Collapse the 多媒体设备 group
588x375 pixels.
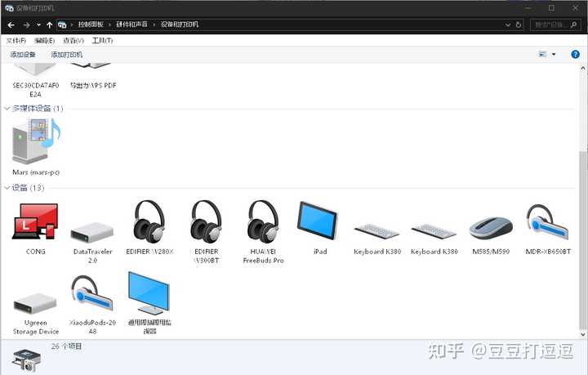coord(7,109)
